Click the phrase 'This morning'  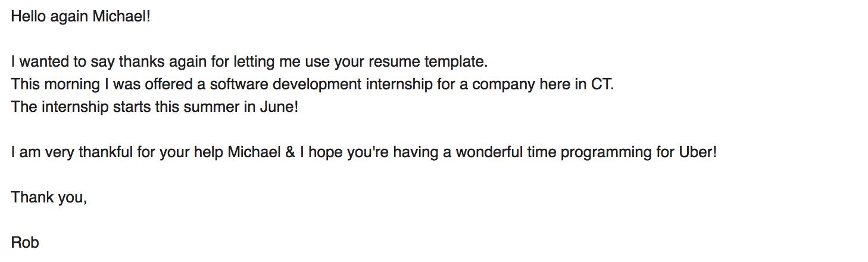[55, 85]
